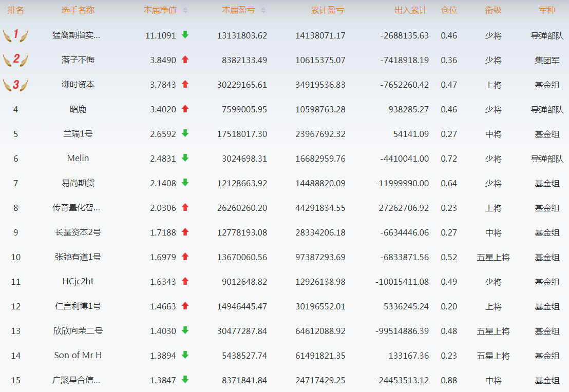The height and width of the screenshot is (392, 569).
Task: Sort by 本届盈亏 using its sort arrows
Action: click(x=263, y=10)
